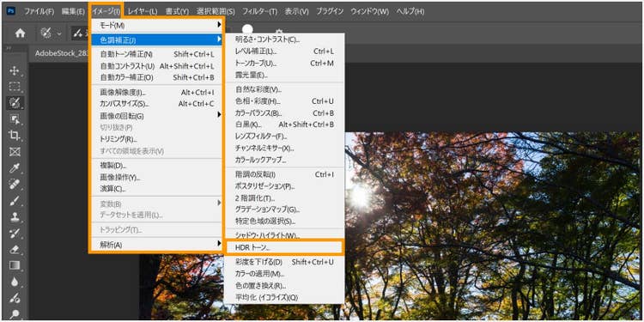
Task: Select the Spot Healing Brush tool
Action: (x=15, y=184)
